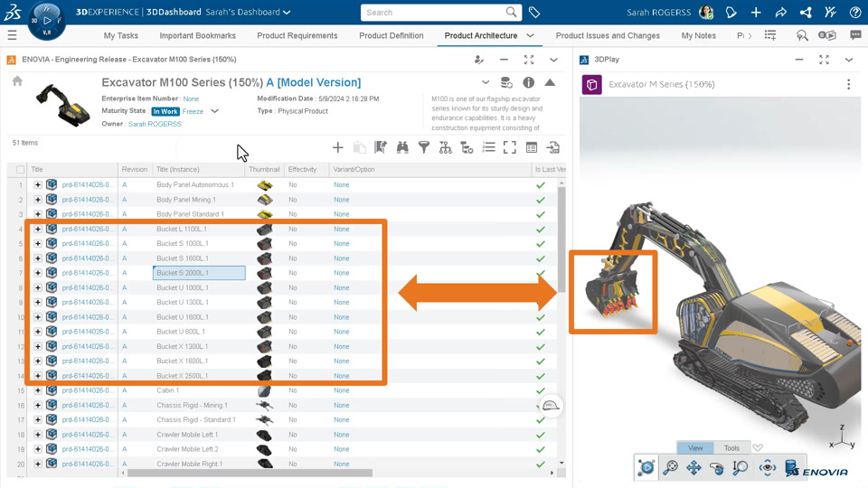
Task: Click the fullscreen brackets icon in toolbar
Action: [x=510, y=147]
